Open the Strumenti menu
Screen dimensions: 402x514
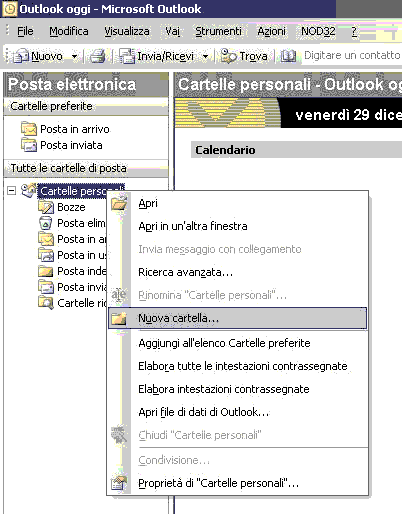click(218, 31)
